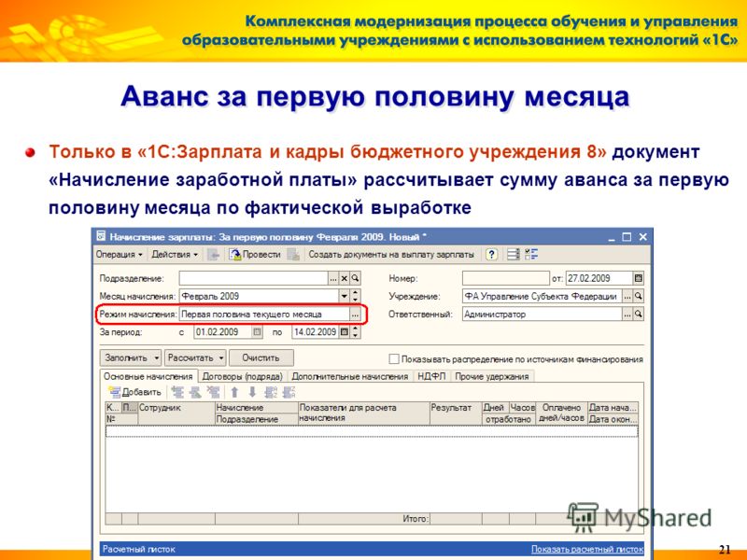Open help with the question mark icon

(x=491, y=255)
